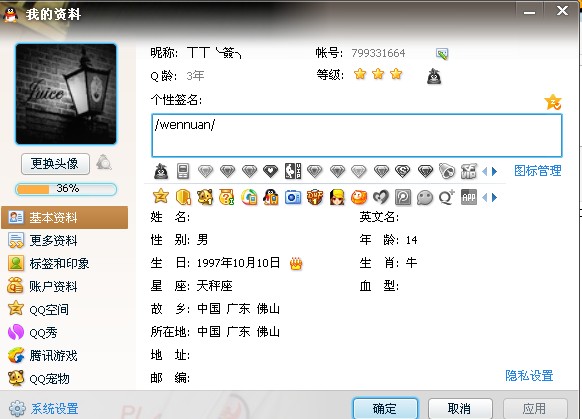Show next icons in the grey badge row

click(494, 171)
